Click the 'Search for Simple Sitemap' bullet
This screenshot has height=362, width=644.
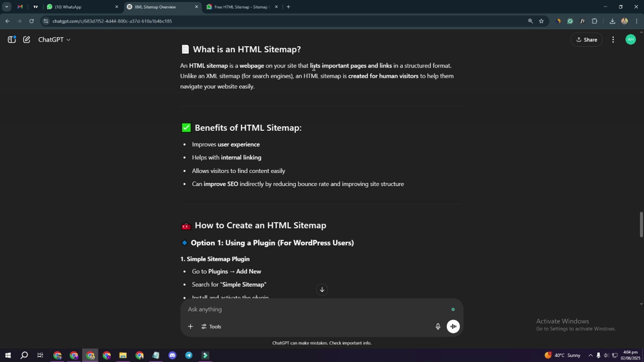tap(229, 285)
